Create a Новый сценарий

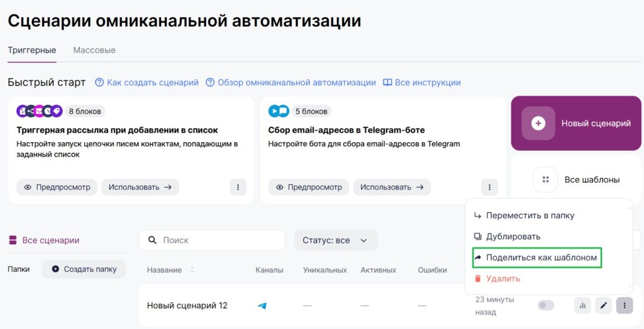[576, 123]
